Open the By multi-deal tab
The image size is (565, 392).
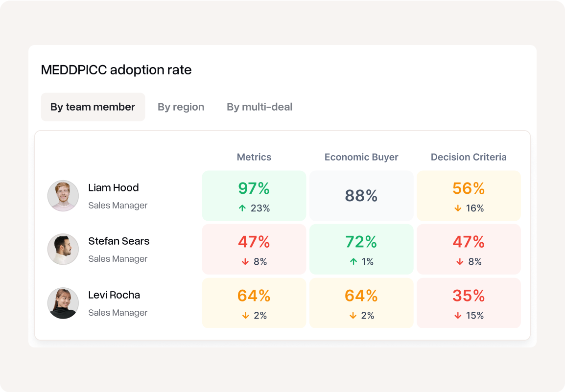click(x=259, y=107)
